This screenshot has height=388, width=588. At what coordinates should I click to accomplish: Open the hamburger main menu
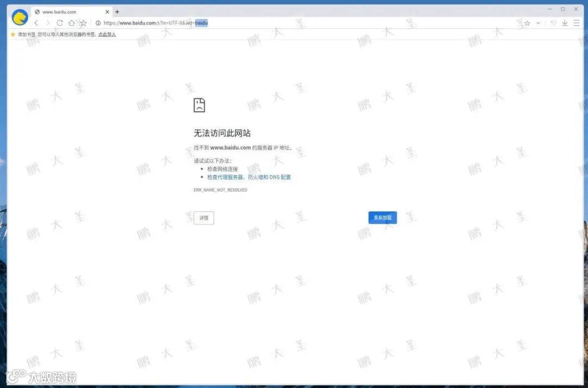(577, 23)
